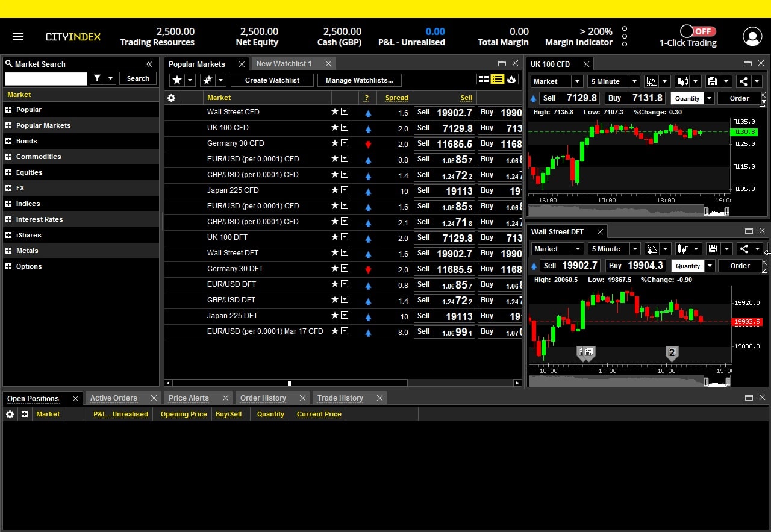The width and height of the screenshot is (771, 532).
Task: Collapse the Market Search panel
Action: (x=149, y=64)
